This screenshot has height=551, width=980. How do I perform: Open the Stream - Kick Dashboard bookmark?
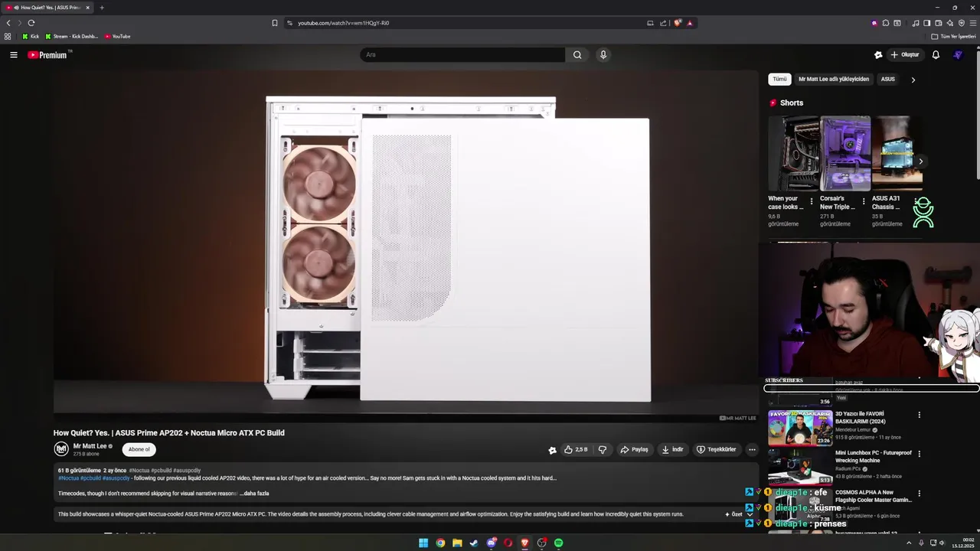(72, 37)
